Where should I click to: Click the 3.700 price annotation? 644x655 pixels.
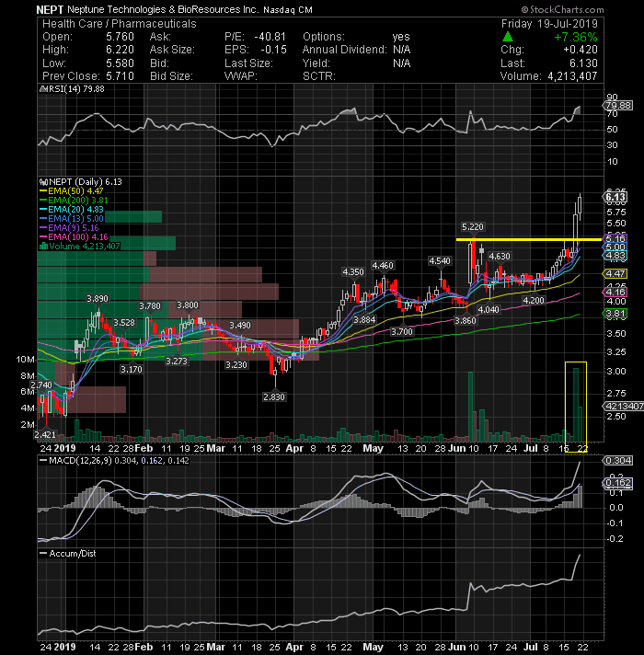tap(402, 332)
